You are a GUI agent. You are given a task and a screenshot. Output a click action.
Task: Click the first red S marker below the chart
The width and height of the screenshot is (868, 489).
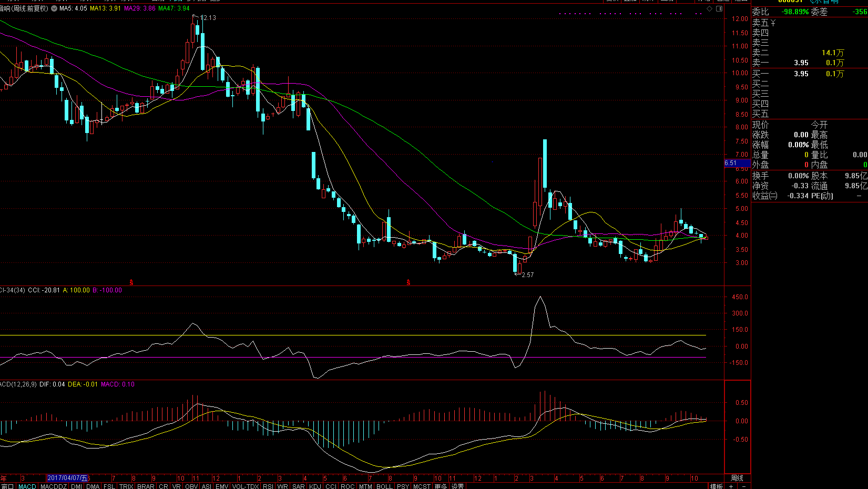click(x=131, y=282)
